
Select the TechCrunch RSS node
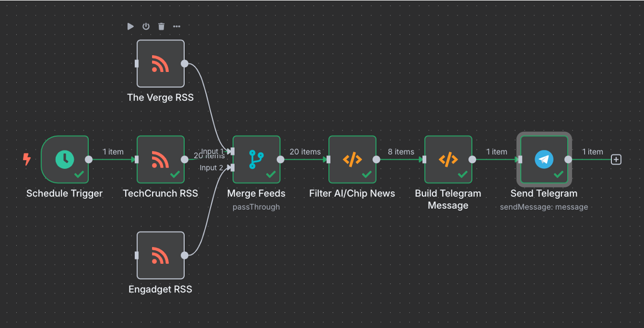(160, 159)
